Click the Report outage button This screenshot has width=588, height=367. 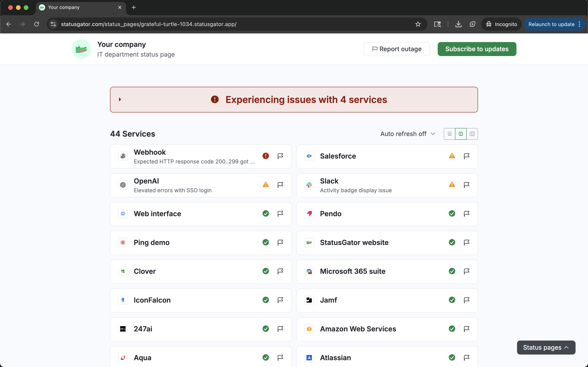(x=397, y=49)
